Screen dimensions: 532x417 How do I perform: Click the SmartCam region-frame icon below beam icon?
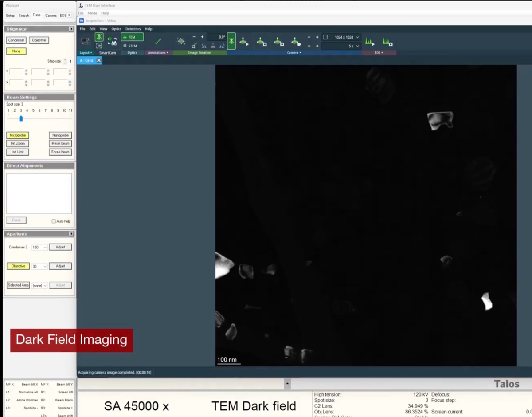(99, 46)
